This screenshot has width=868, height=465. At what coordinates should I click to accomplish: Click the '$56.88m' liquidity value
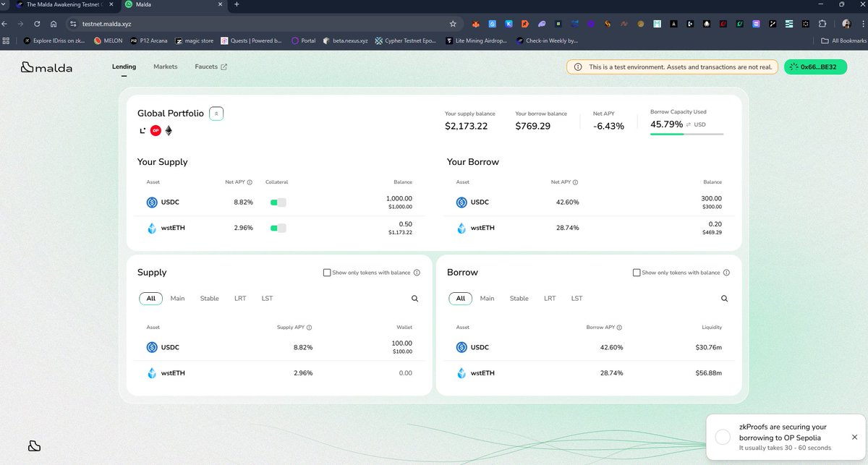coord(709,373)
